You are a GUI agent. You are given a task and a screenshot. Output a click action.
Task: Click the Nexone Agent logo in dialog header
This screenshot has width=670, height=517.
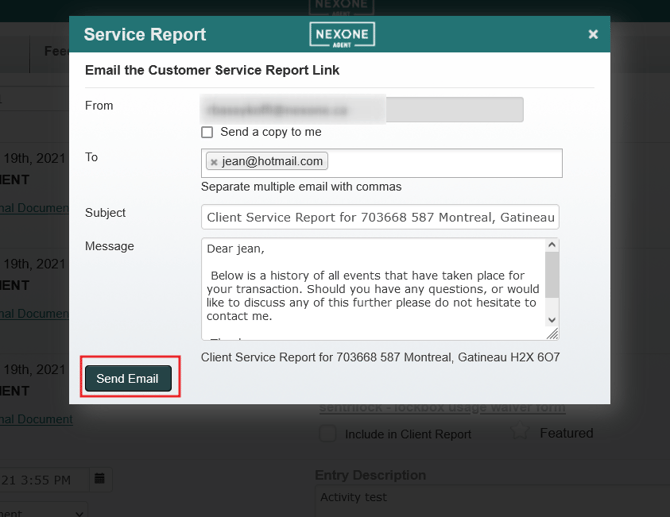[x=342, y=35]
